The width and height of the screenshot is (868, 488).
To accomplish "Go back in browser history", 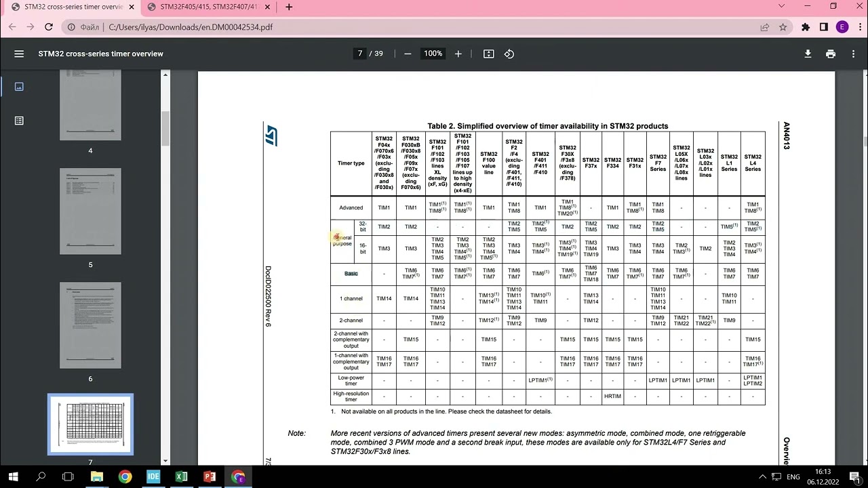I will (12, 27).
